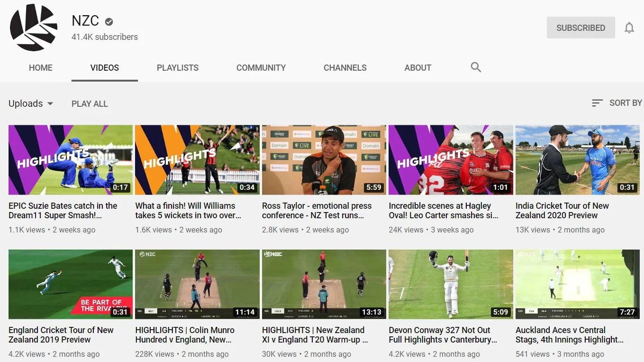
Task: Click title 'India Cricket Tour of New Zealand 2020 Preview'
Action: pos(562,210)
